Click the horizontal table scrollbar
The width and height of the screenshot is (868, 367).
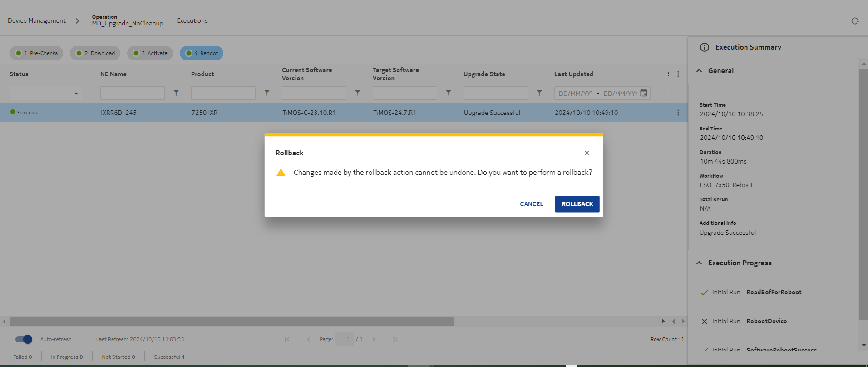[x=232, y=322]
